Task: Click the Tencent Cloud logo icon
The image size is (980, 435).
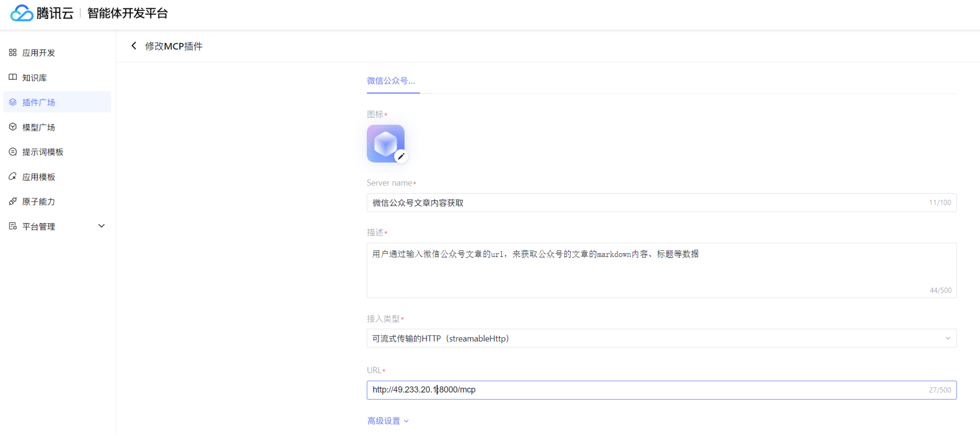Action: coord(21,13)
